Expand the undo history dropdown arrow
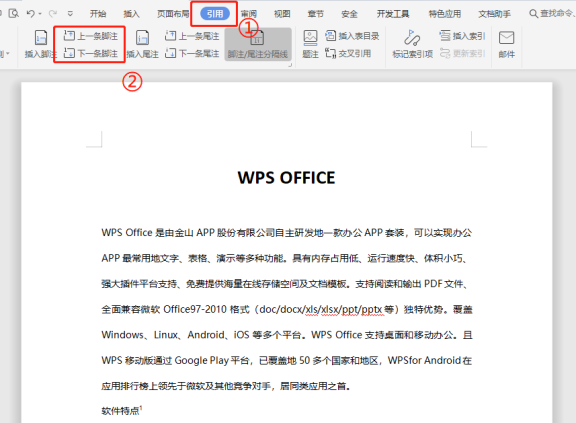Viewport: 576px width, 423px height. coord(40,14)
